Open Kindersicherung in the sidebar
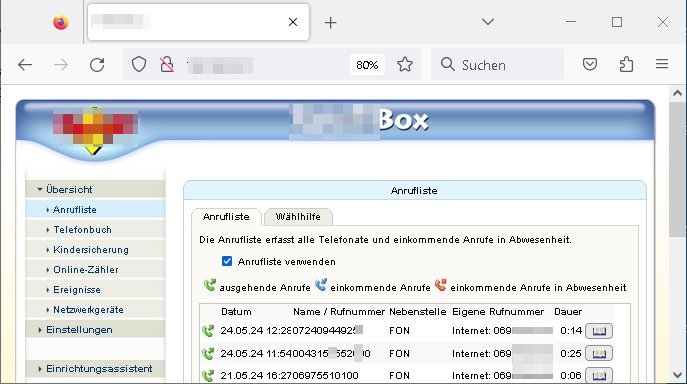This screenshot has height=384, width=687. tap(95, 250)
